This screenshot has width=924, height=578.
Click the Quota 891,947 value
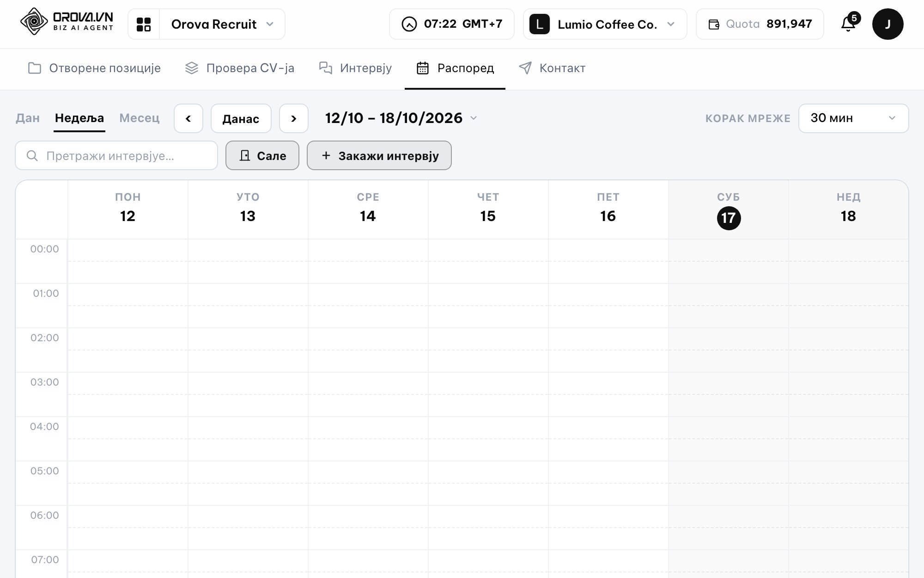(789, 24)
